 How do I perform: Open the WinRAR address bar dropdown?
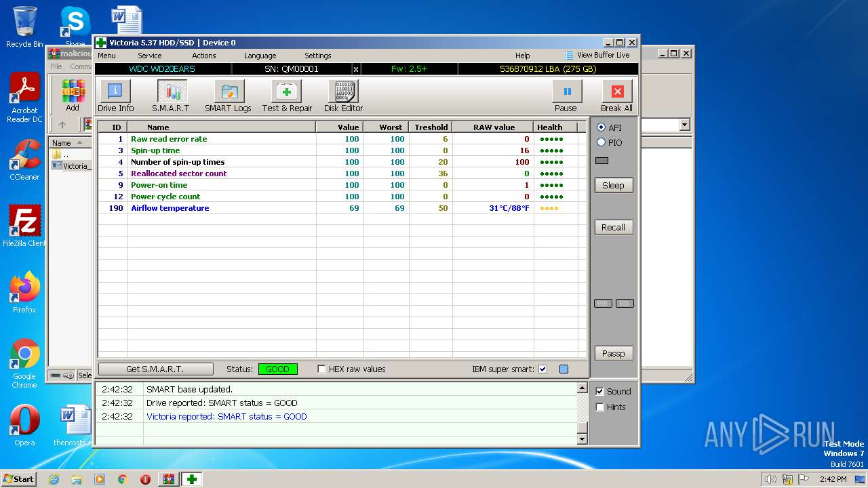(684, 125)
